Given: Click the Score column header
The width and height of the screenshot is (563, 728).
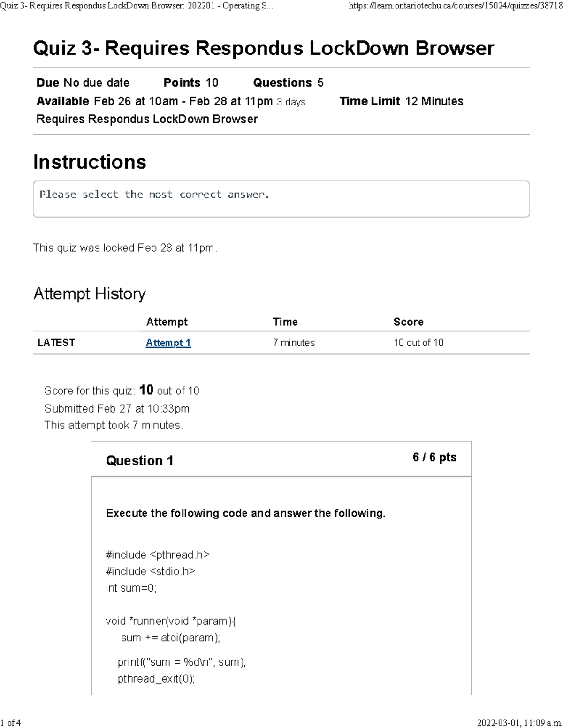Looking at the screenshot, I should (x=408, y=322).
